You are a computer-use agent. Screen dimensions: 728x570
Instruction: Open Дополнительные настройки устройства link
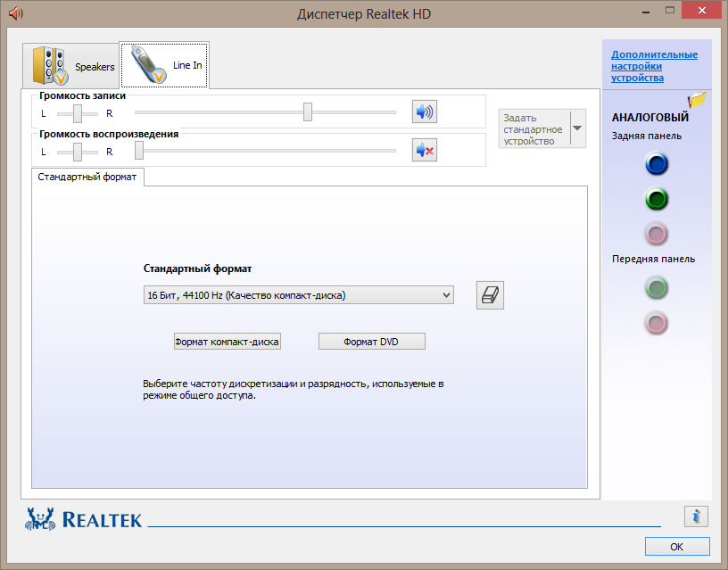click(x=654, y=66)
